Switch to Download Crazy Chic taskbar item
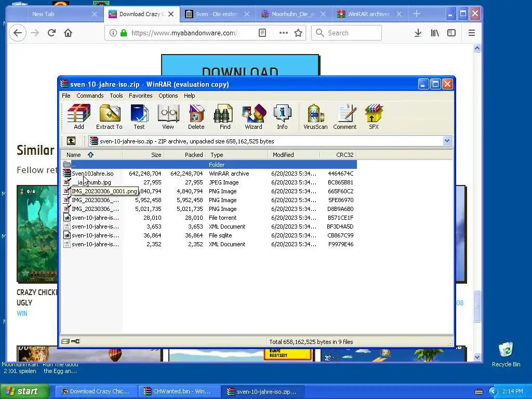This screenshot has width=532, height=399. tap(96, 391)
